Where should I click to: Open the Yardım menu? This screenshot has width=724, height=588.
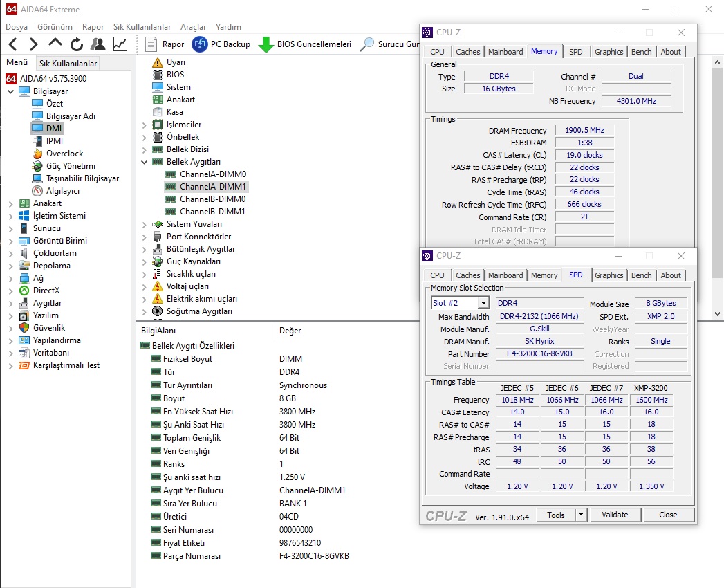(229, 27)
